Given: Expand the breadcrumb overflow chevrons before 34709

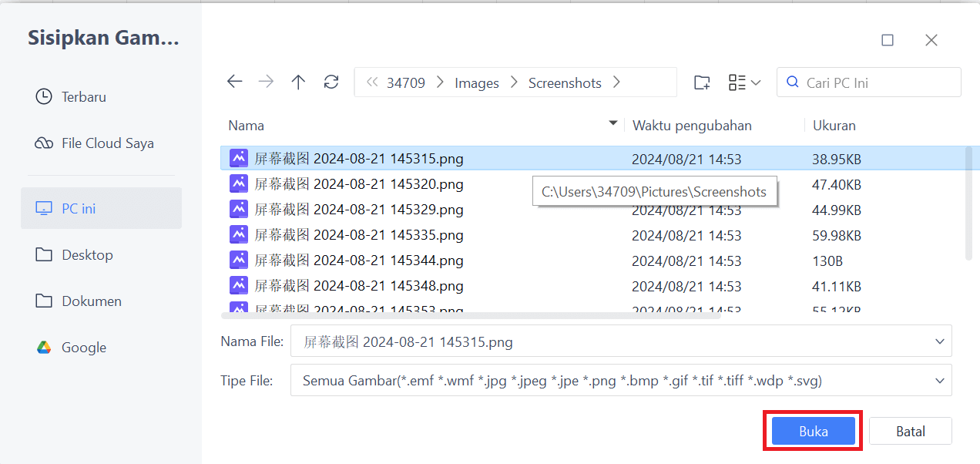Looking at the screenshot, I should (372, 82).
